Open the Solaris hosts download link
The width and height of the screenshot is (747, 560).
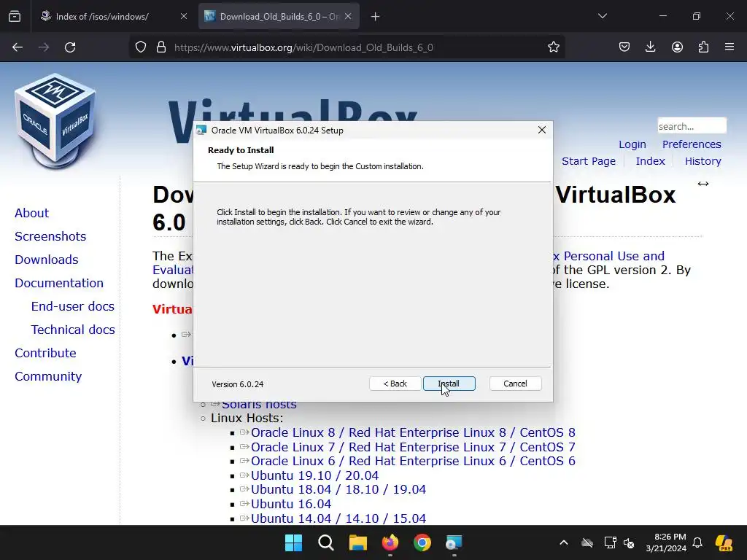click(259, 405)
